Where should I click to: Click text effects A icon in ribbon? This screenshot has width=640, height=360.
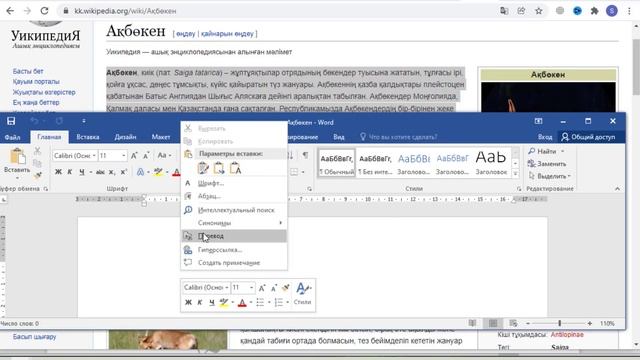click(140, 172)
